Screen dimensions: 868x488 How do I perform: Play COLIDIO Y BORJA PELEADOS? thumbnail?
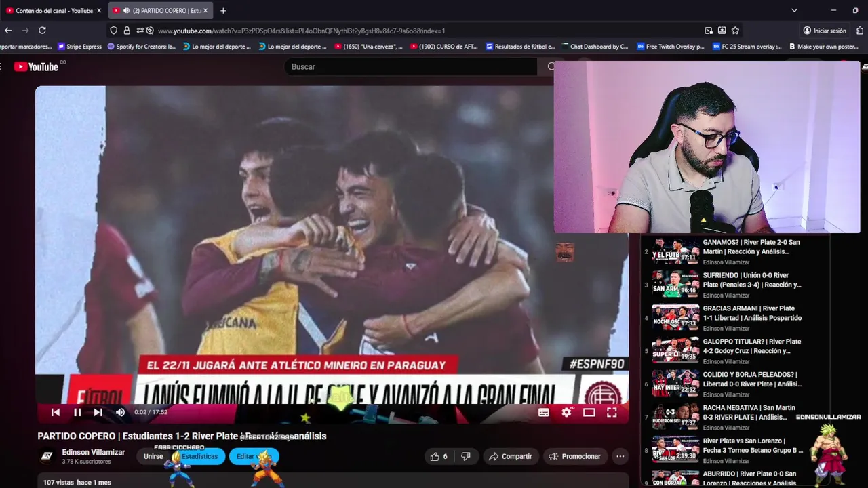pyautogui.click(x=675, y=382)
